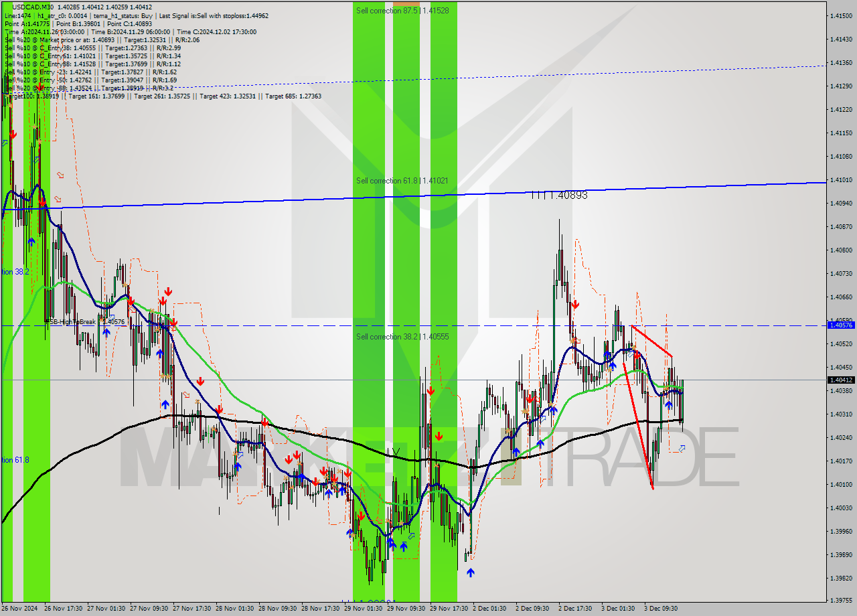Click the '27 Nov 09:30' time label
This screenshot has height=616, width=857.
(x=149, y=609)
